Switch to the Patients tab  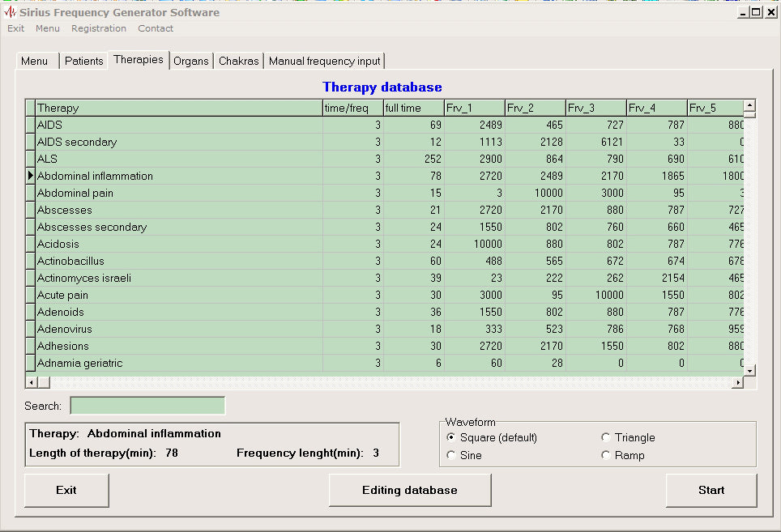point(83,61)
